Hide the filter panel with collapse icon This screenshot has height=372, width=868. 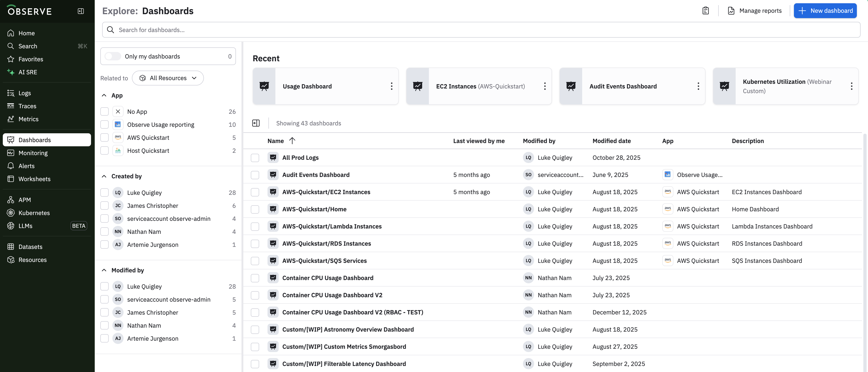(256, 123)
